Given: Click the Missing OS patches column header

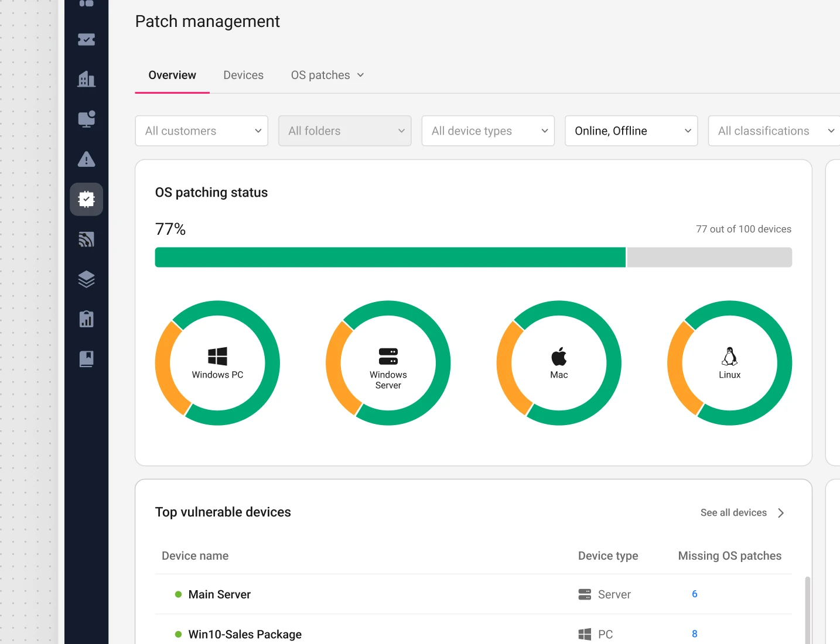Looking at the screenshot, I should click(x=730, y=556).
